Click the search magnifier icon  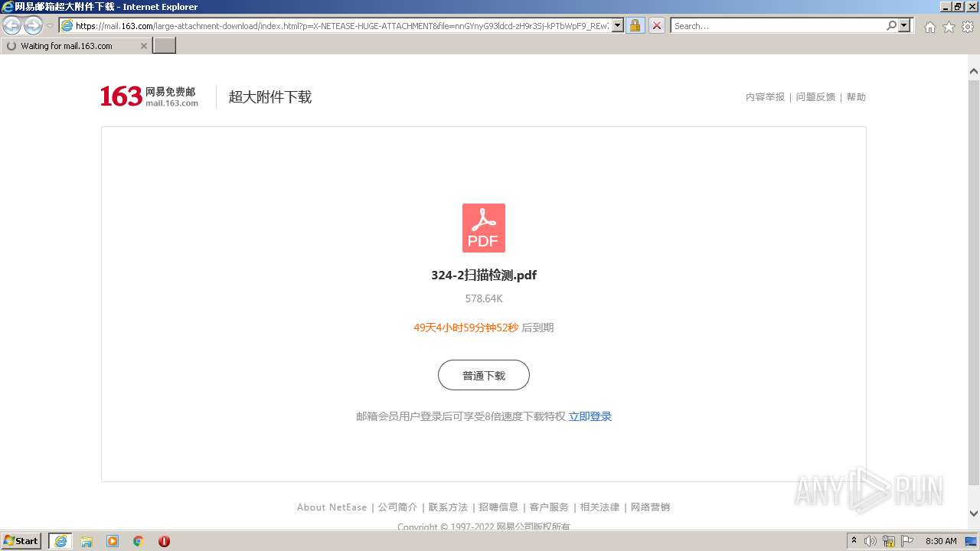[x=891, y=25]
